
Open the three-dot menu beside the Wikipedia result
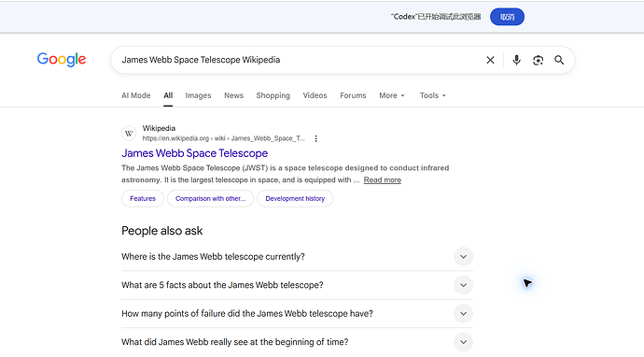(315, 138)
